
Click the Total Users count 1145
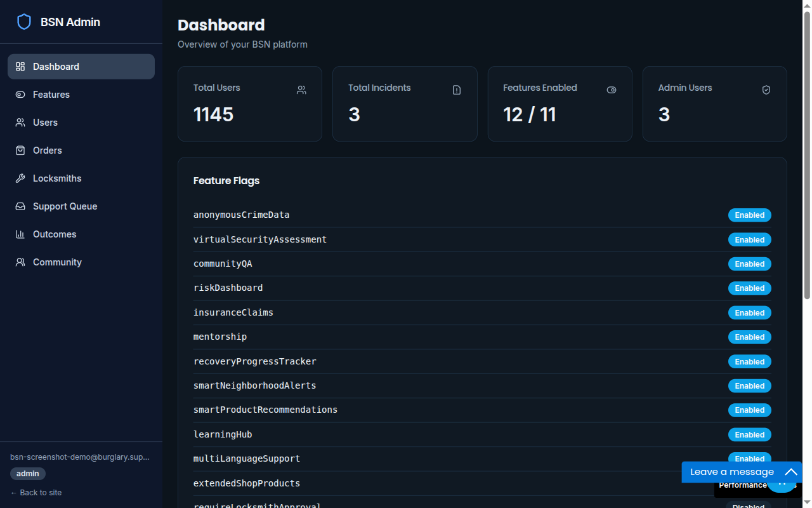pyautogui.click(x=213, y=114)
